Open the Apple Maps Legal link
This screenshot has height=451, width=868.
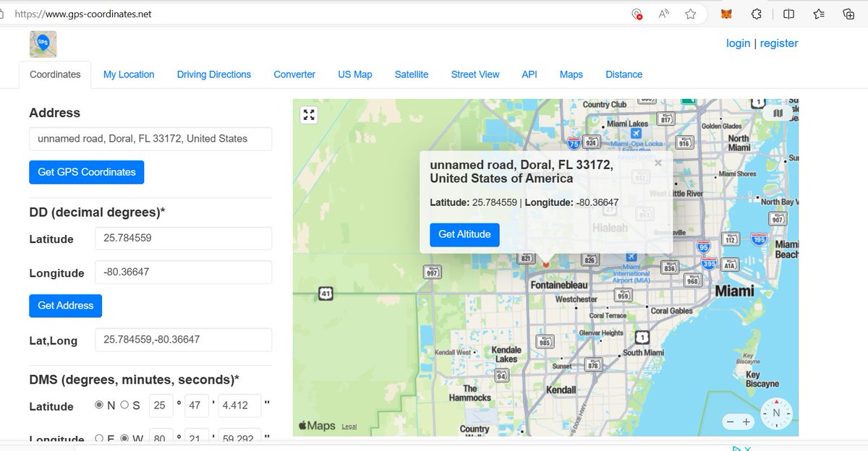click(349, 426)
